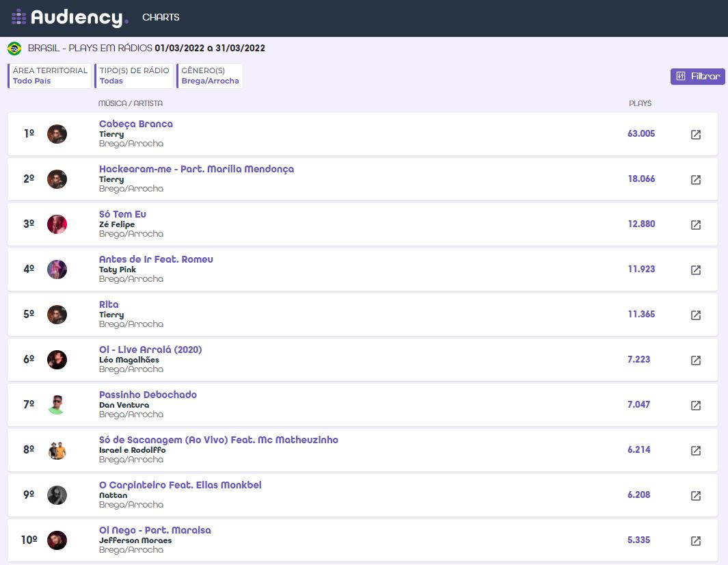Click plays value 63.005

tap(641, 134)
